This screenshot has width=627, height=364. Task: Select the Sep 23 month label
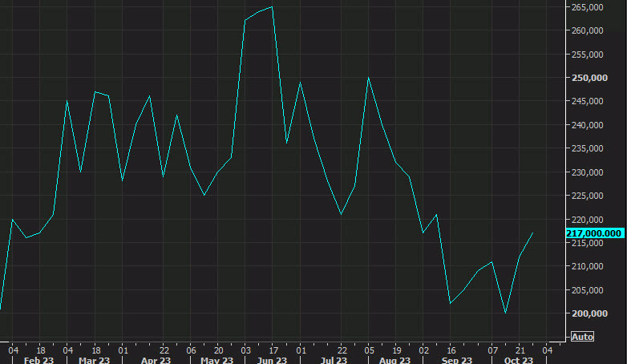click(x=455, y=360)
